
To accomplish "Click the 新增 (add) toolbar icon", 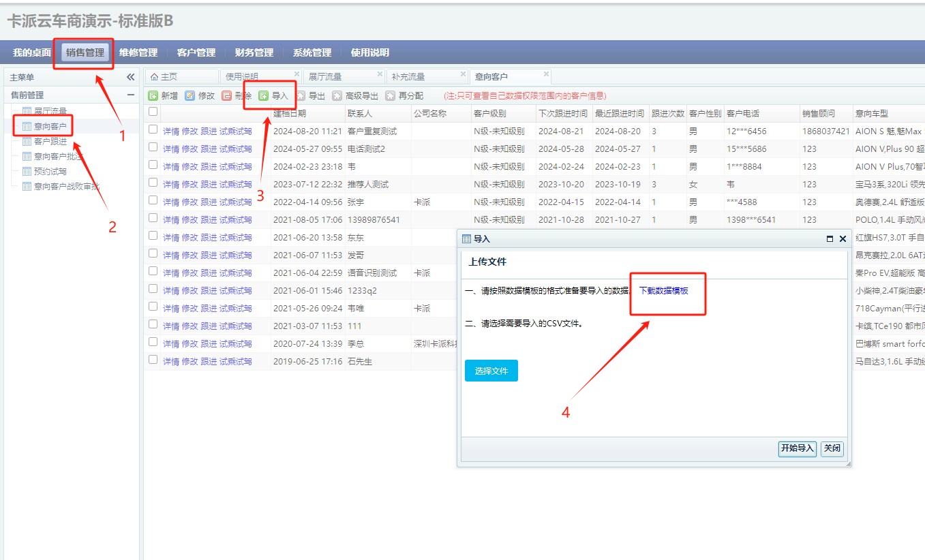I will [x=153, y=96].
